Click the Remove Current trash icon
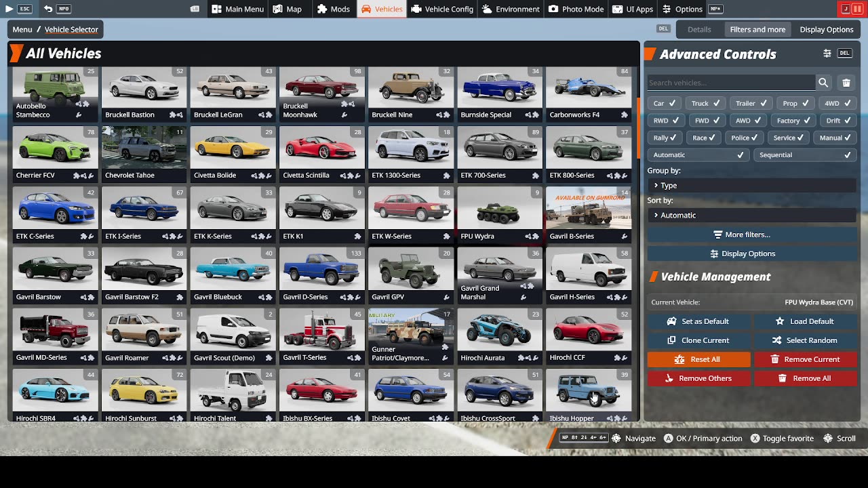The width and height of the screenshot is (868, 488). tap(774, 359)
